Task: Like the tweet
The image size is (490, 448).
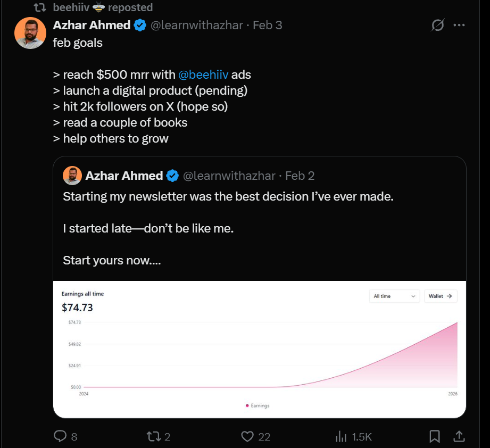Action: coord(247,436)
